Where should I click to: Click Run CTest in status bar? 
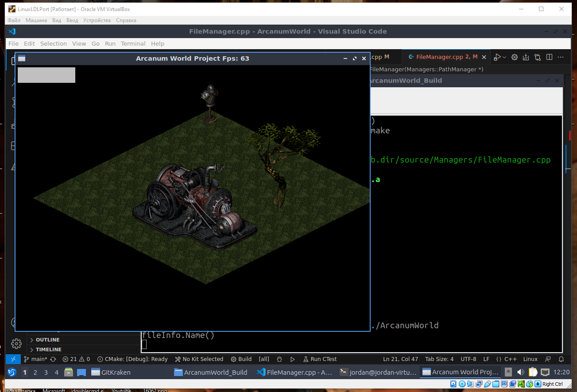pyautogui.click(x=320, y=359)
